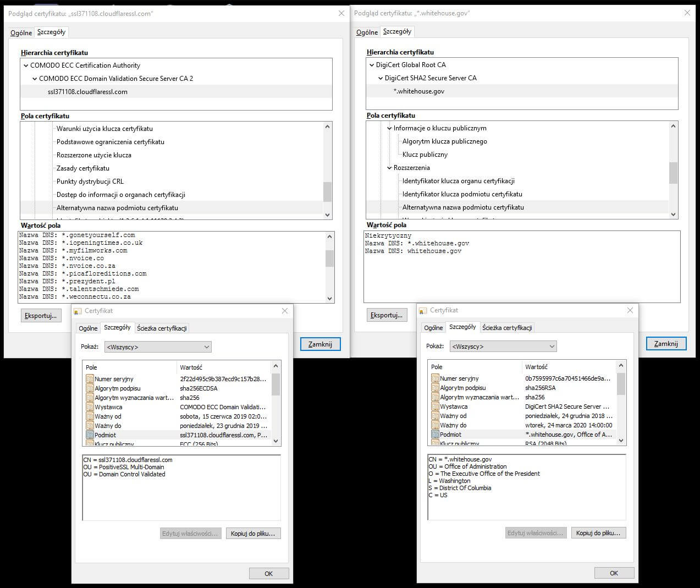Click the *.gonetyourself.com DNS name line

click(x=77, y=235)
